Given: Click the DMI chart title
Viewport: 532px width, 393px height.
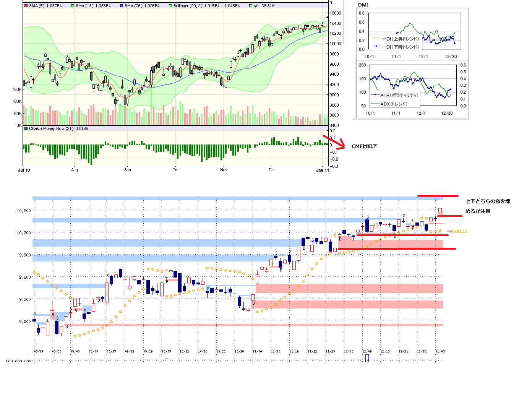Looking at the screenshot, I should [x=363, y=5].
